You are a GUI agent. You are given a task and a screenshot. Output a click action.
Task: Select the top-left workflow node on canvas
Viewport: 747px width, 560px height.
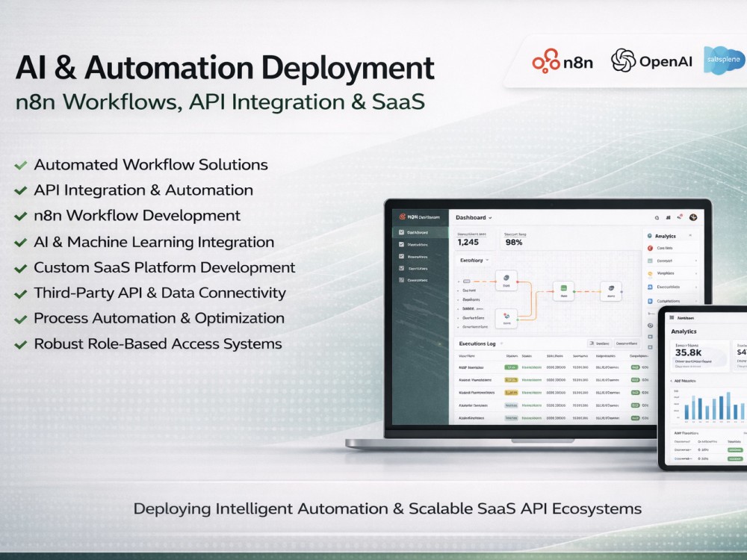[506, 280]
